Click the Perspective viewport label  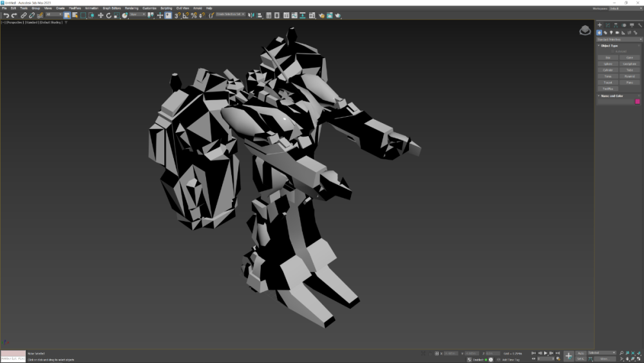tap(14, 23)
